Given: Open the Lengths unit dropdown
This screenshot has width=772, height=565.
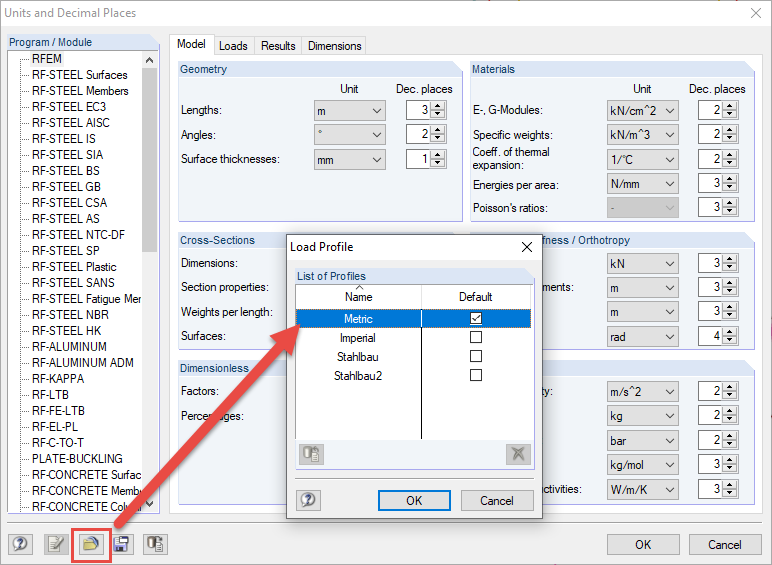Looking at the screenshot, I should [x=350, y=110].
